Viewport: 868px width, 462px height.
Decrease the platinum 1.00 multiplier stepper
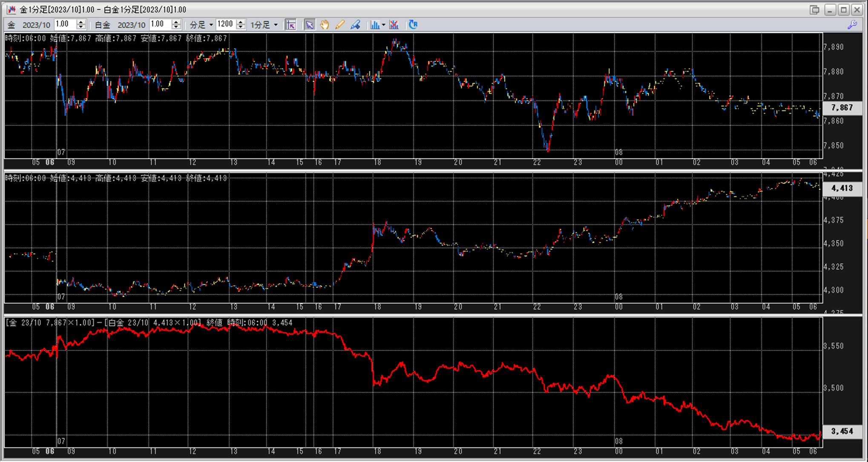pyautogui.click(x=176, y=27)
